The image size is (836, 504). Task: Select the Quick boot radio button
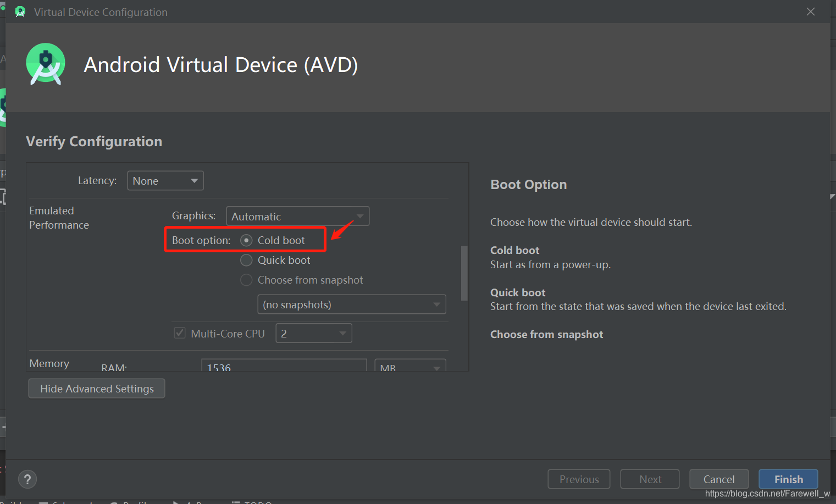[246, 260]
